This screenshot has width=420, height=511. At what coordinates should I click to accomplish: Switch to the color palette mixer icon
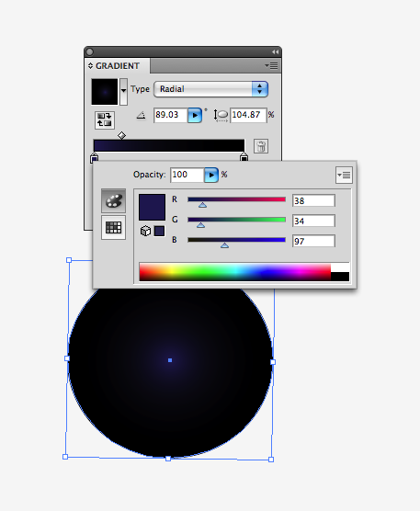tap(113, 200)
